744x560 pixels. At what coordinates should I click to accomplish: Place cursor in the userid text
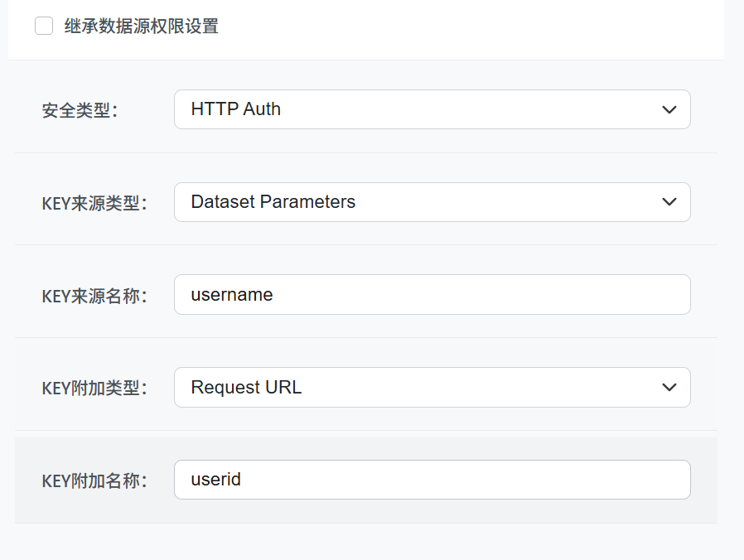216,480
